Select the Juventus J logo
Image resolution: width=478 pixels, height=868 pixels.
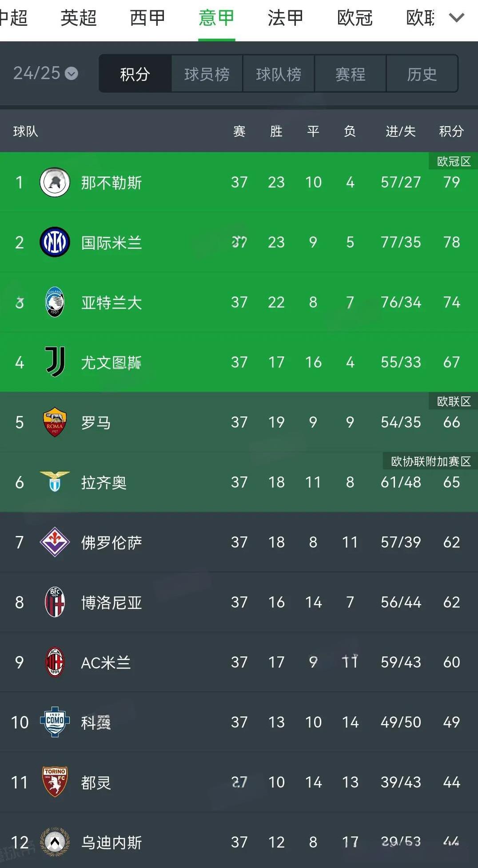click(x=55, y=362)
